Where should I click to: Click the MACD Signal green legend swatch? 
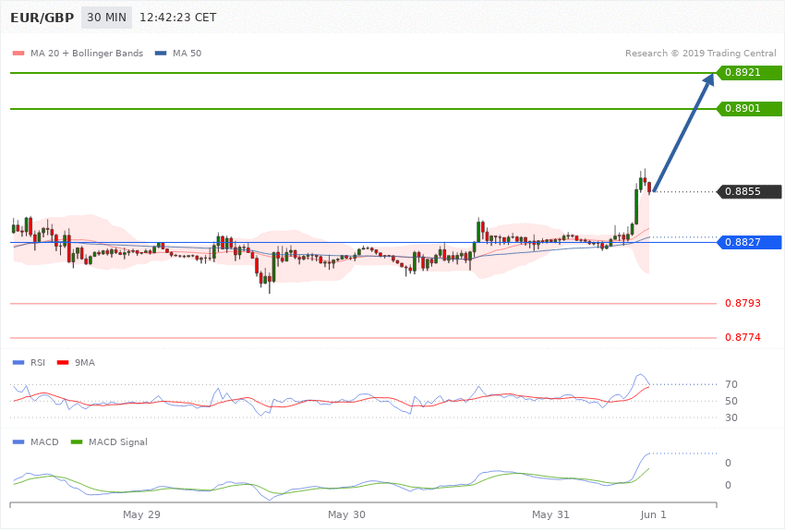click(x=77, y=441)
